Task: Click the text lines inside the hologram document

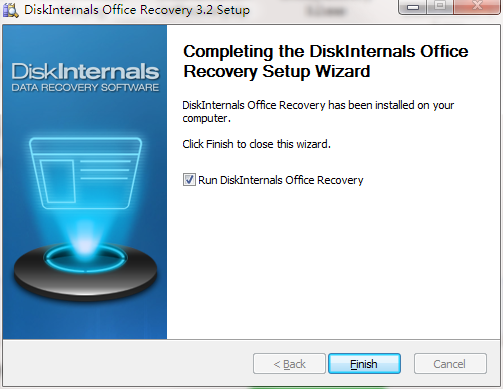Action: [105, 170]
